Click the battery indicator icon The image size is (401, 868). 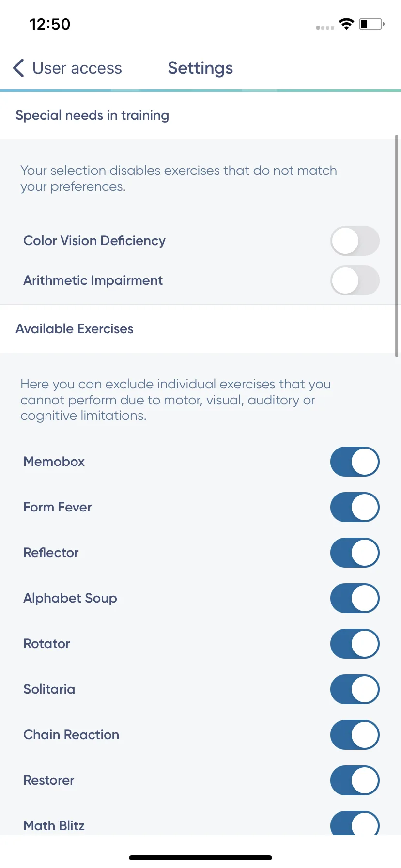pos(371,24)
